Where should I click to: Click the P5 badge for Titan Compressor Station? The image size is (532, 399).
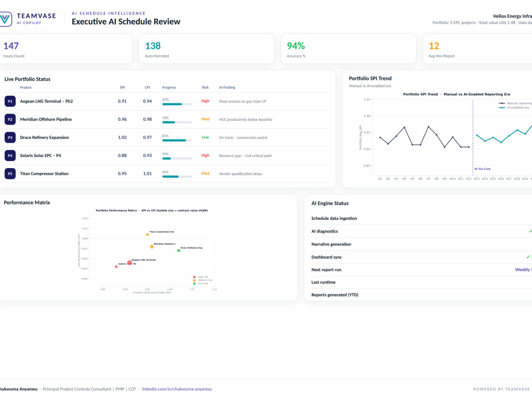10,174
